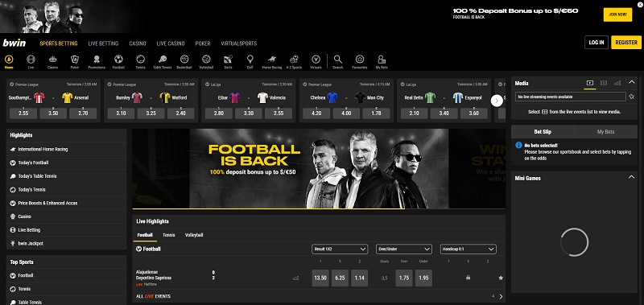Open the Poker icon in sports bar
Viewport: 644px width, 305px height.
click(x=74, y=62)
